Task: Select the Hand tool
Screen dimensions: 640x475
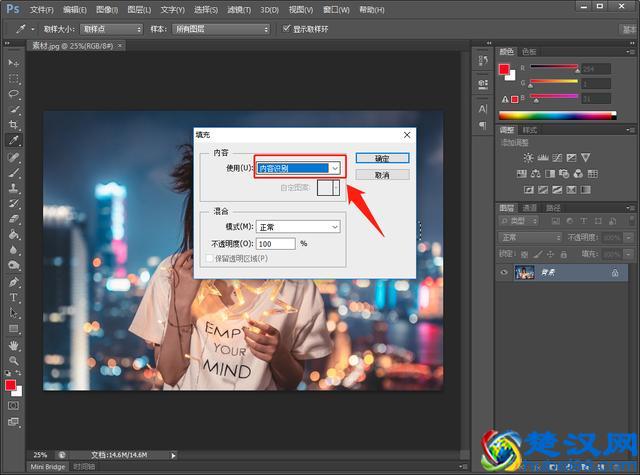Action: click(14, 345)
